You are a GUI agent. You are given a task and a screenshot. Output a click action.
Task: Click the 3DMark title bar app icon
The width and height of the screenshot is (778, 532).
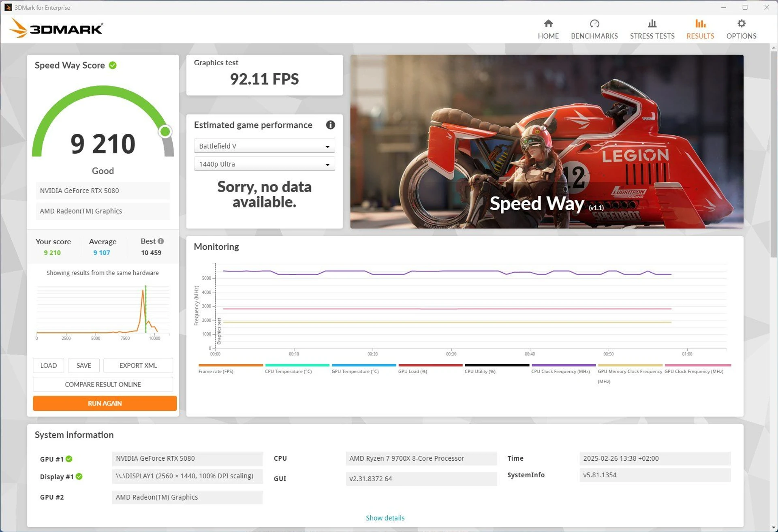(8, 7)
